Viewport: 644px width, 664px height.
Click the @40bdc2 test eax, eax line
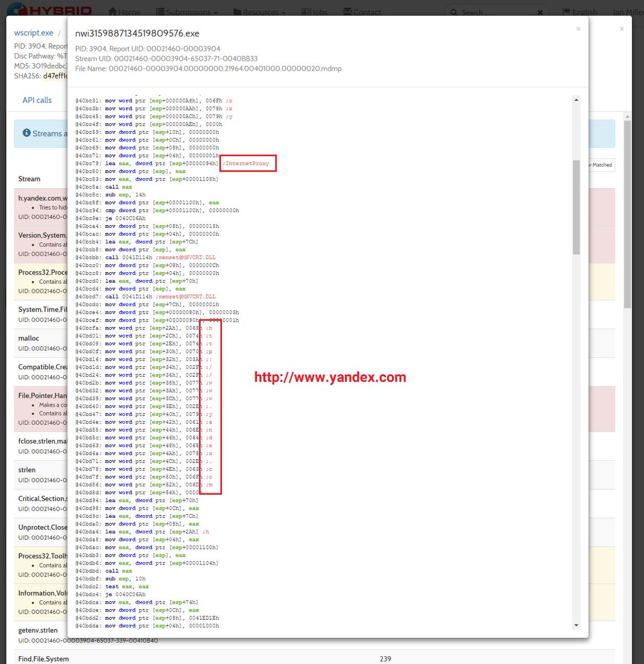[x=112, y=587]
